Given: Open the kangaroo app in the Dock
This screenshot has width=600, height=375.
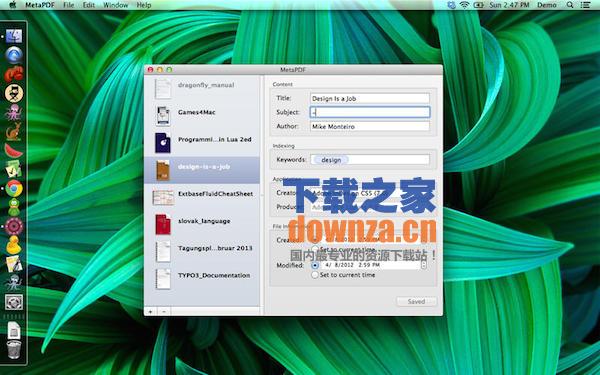Looking at the screenshot, I should point(14,131).
